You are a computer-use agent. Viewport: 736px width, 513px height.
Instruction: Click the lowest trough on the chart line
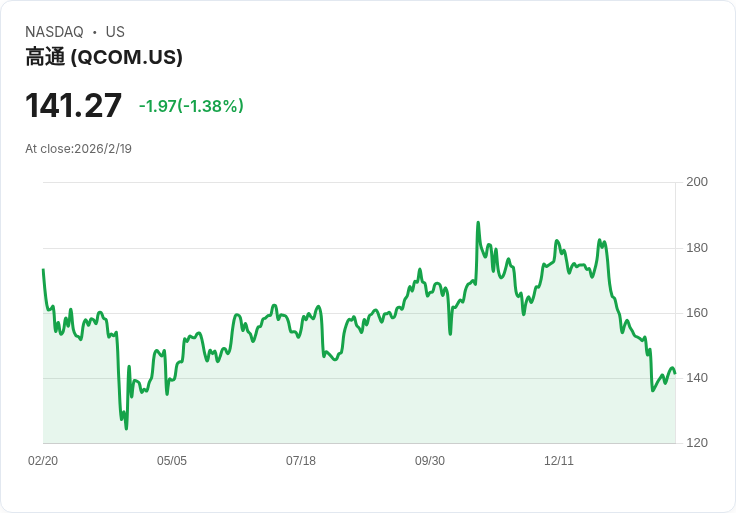coord(126,428)
